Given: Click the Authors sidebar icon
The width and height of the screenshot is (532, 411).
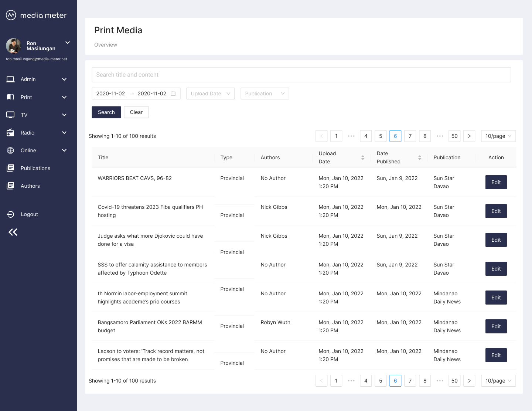Looking at the screenshot, I should click(10, 186).
